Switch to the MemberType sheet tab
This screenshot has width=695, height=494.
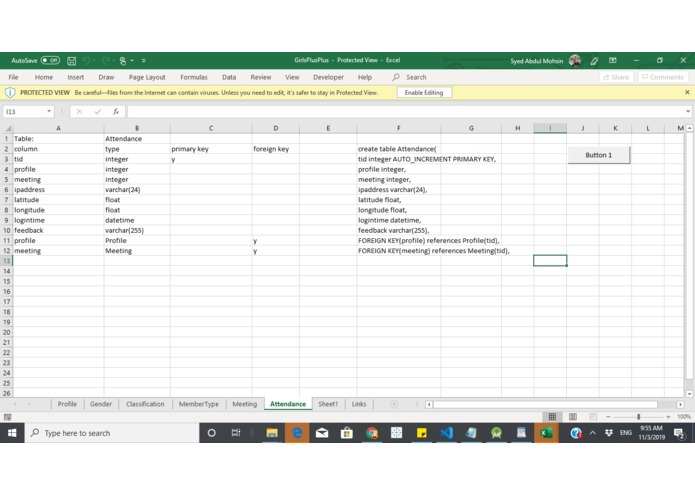(199, 404)
